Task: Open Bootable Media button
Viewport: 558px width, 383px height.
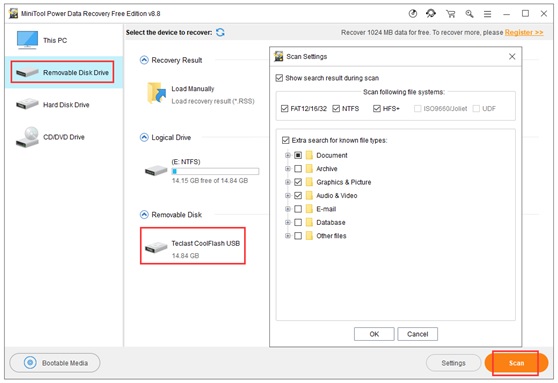Action: coord(55,363)
